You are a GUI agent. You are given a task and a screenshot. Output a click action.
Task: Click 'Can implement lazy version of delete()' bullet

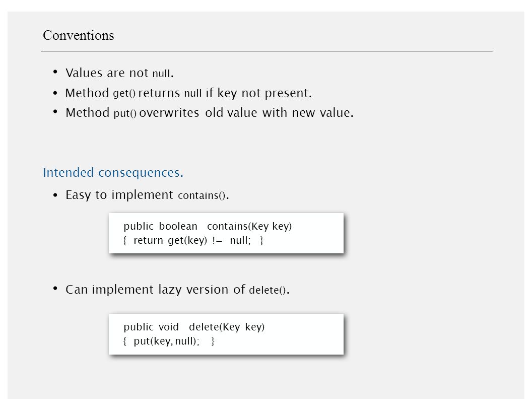[x=177, y=290]
